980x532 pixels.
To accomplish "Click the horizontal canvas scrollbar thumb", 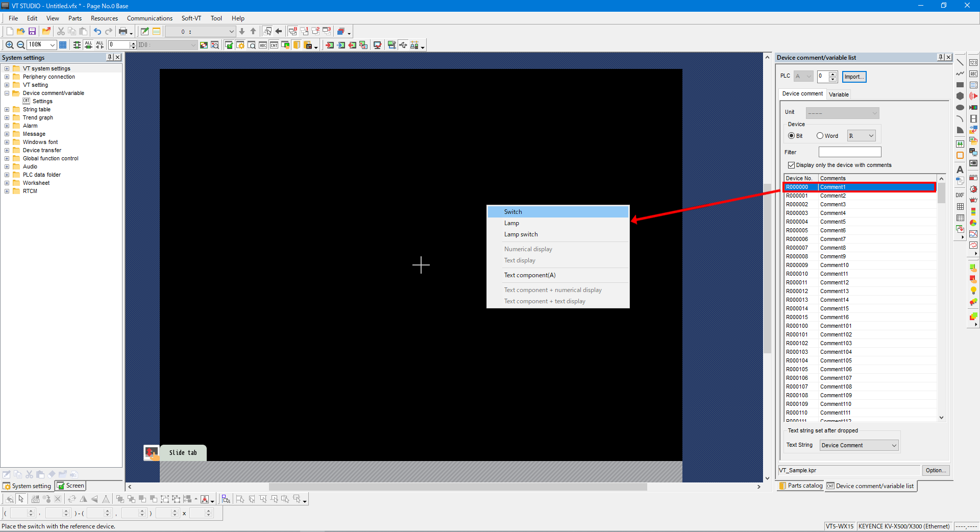I will (x=457, y=487).
